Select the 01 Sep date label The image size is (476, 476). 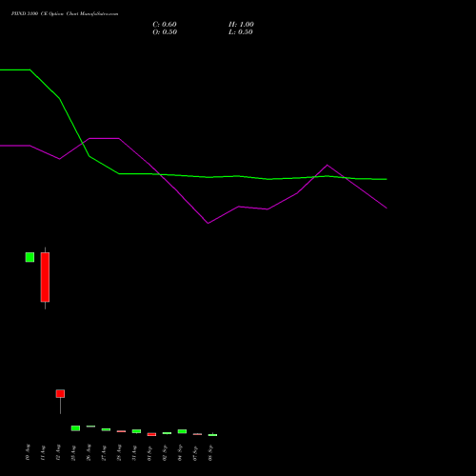click(149, 453)
